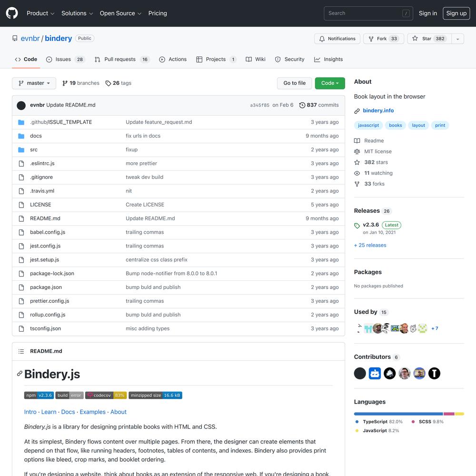Open the master branch selector dropdown
Viewport: 476px width, 476px height.
click(x=34, y=83)
